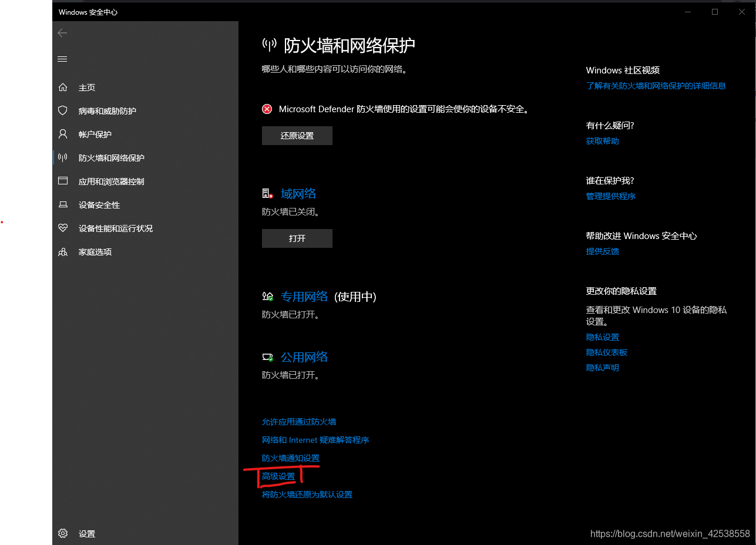Click the red error icon near Microsoft Defender warning
The height and width of the screenshot is (545, 756).
coord(267,109)
